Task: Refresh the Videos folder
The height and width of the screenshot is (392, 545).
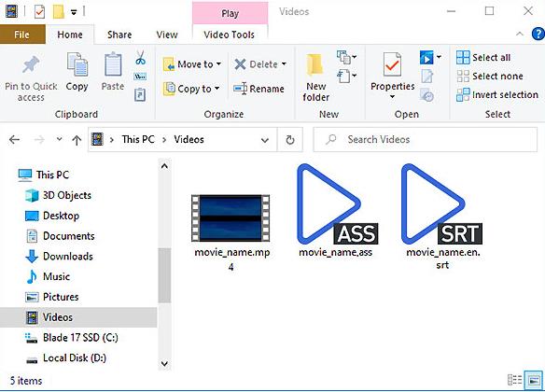Action: [x=290, y=140]
